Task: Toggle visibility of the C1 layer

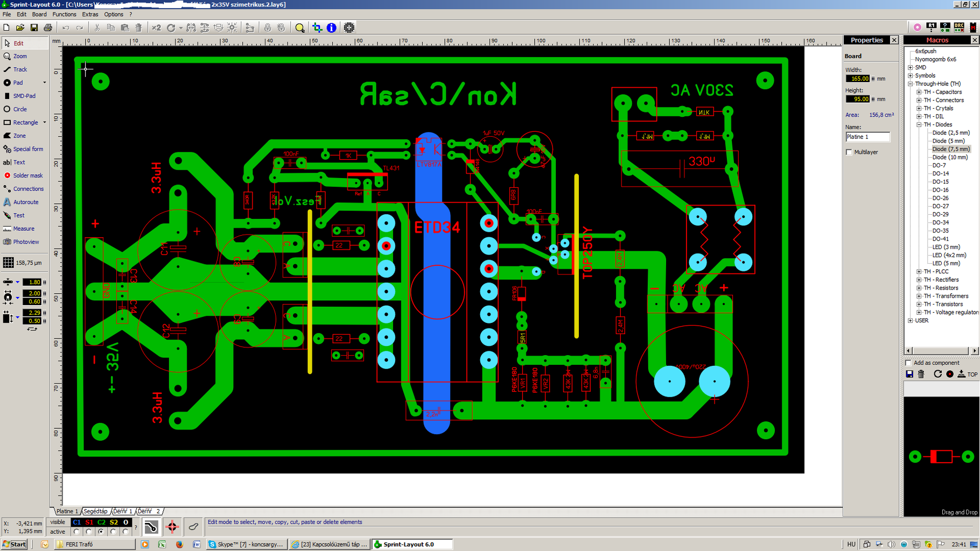Action: (76, 522)
